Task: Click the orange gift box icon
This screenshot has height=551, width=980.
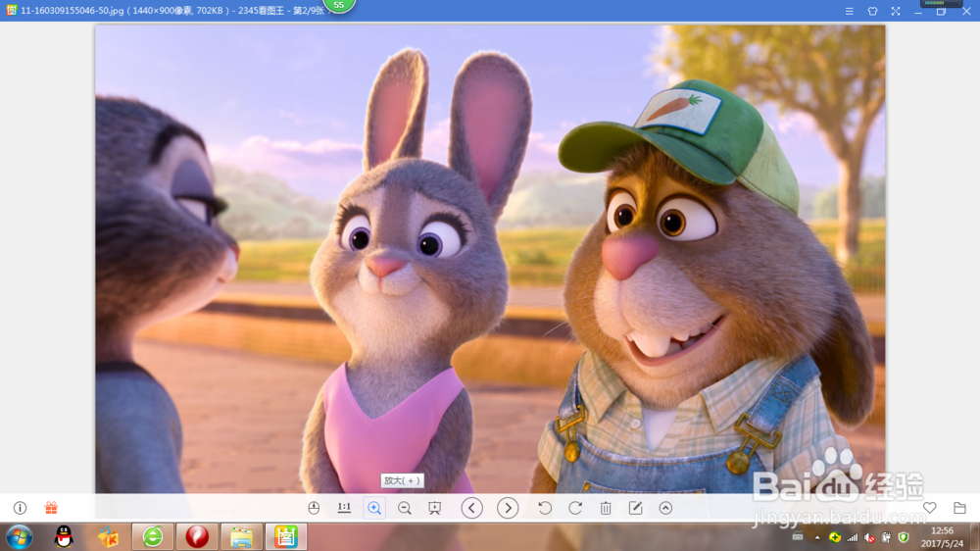Action: coord(51,508)
